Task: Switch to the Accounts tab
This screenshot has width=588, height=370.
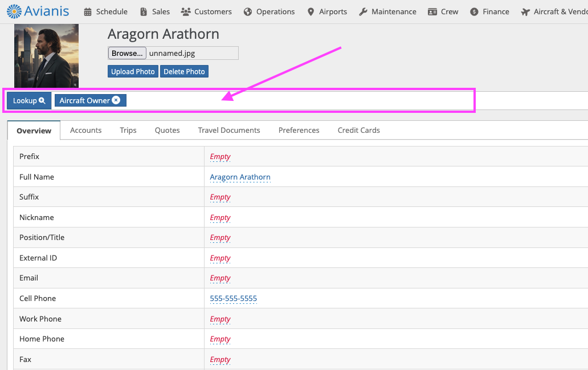Action: click(86, 130)
